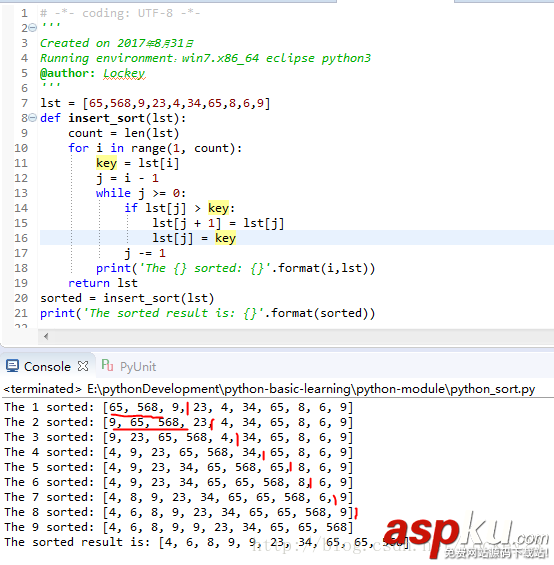
Task: Place the cursor on line 16 'lst[j] = key'
Action: 194,238
